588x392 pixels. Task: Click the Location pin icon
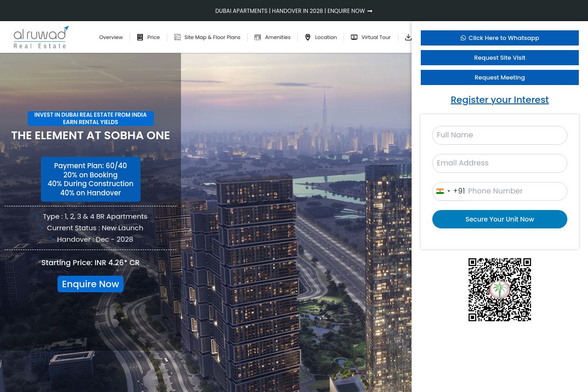point(308,37)
